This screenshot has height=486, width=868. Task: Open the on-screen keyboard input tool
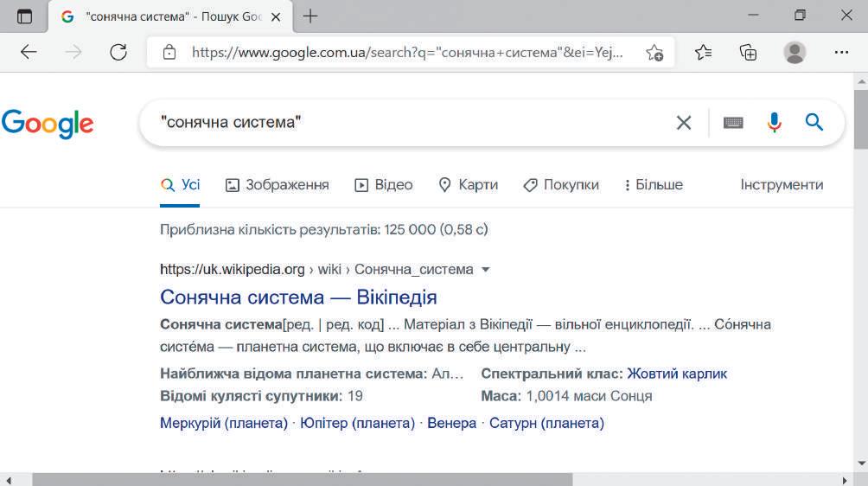[x=733, y=122]
